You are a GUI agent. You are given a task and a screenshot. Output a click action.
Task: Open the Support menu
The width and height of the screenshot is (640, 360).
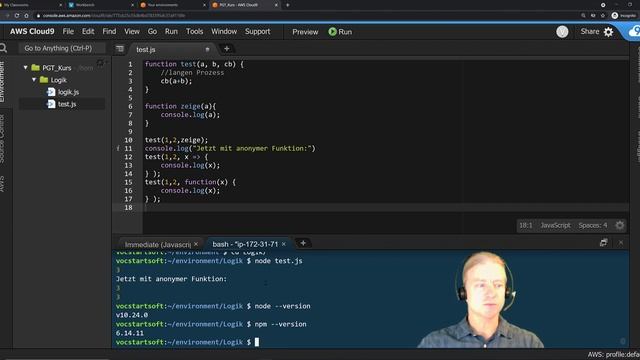[x=257, y=31]
